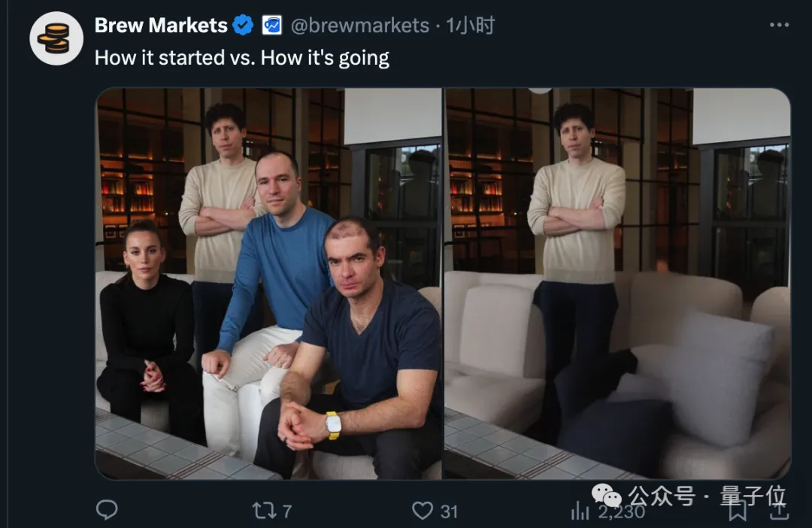Bookmark this tweet

pyautogui.click(x=738, y=511)
